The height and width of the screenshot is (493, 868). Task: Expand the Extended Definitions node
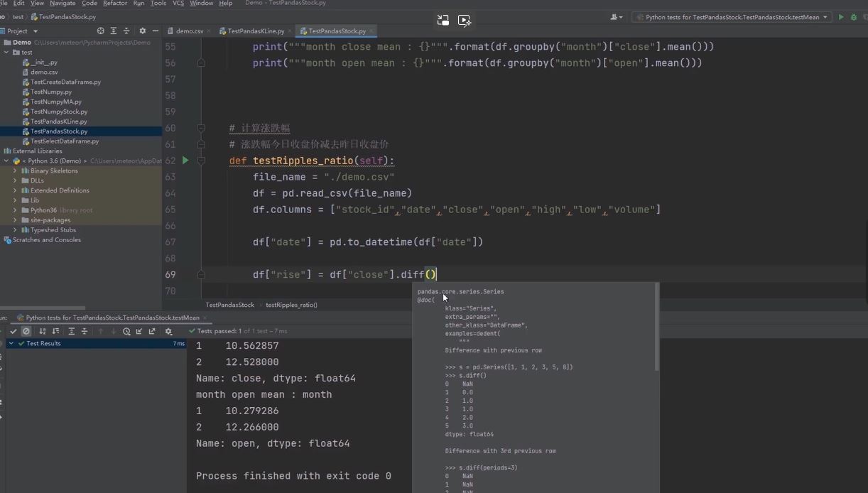[x=15, y=190]
